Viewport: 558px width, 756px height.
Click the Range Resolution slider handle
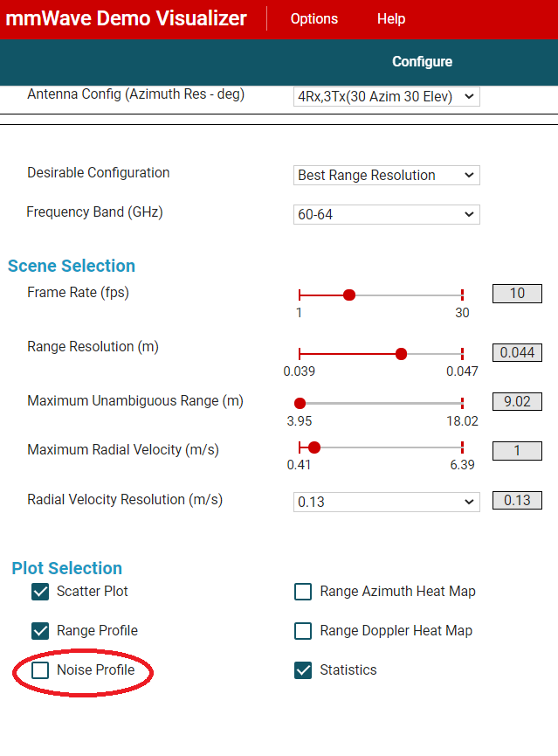pyautogui.click(x=401, y=354)
